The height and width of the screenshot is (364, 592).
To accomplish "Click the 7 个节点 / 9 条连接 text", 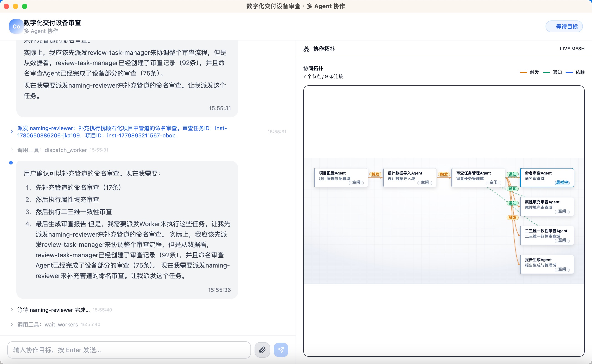I will point(323,76).
